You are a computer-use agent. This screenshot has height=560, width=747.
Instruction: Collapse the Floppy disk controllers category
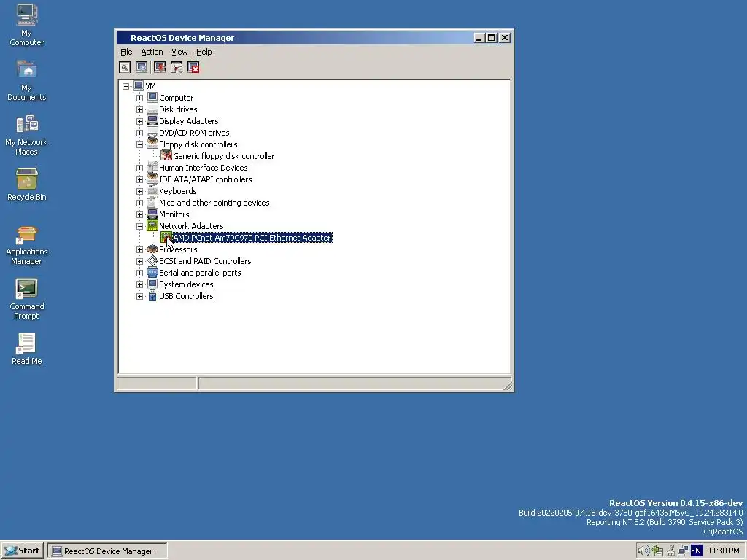point(139,144)
